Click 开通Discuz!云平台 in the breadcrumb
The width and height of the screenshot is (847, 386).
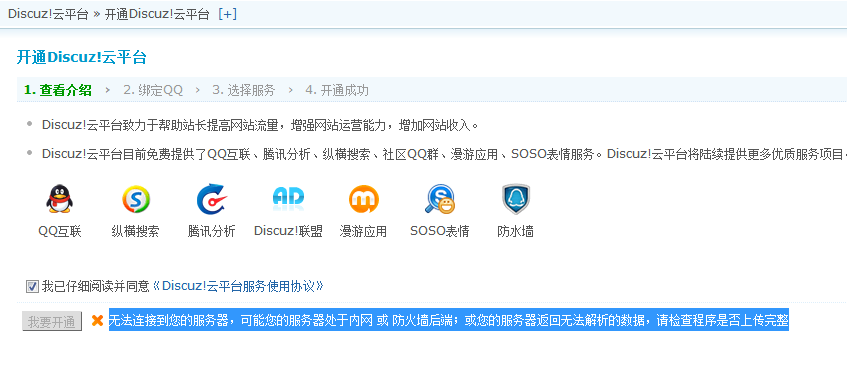[x=157, y=15]
